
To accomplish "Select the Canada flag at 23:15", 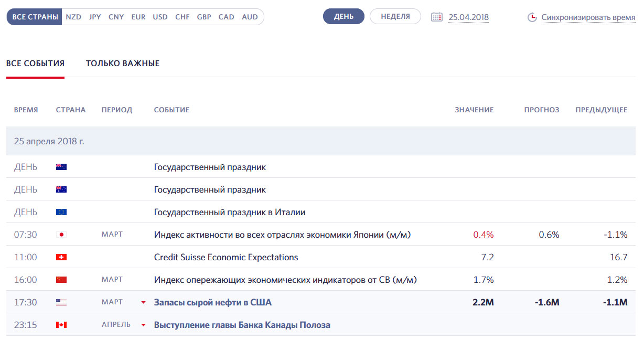I will click(x=61, y=325).
